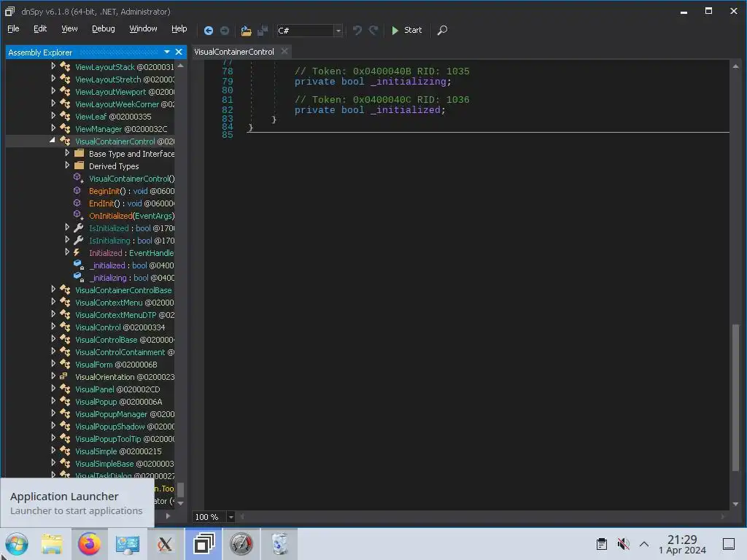Click the _initializing field in code
This screenshot has height=560, width=747.
tap(409, 82)
